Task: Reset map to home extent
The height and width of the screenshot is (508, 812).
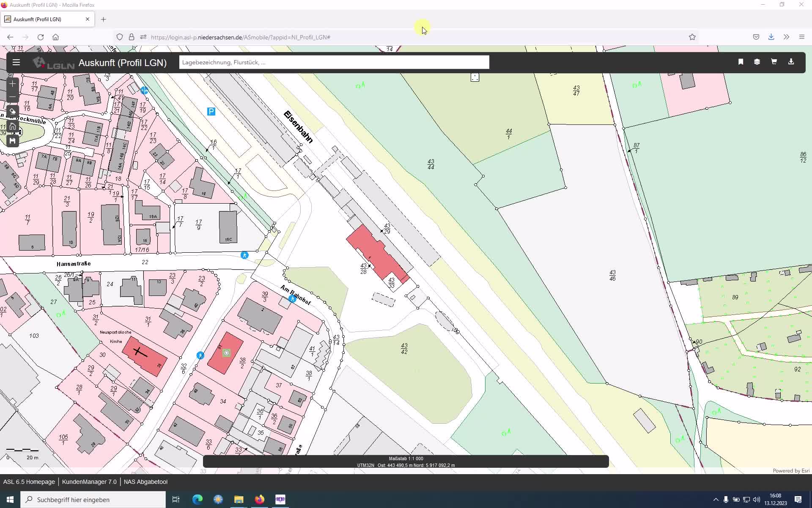Action: [12, 126]
